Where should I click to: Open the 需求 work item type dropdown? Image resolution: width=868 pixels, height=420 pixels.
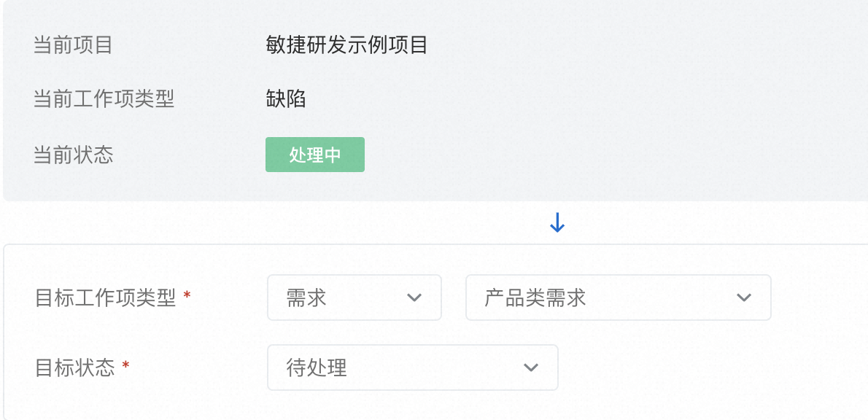[354, 297]
